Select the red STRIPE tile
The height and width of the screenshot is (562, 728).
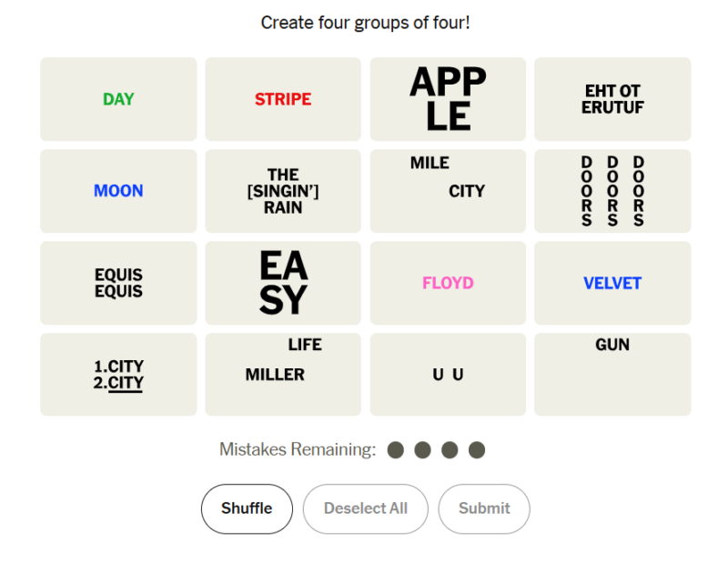coord(283,99)
